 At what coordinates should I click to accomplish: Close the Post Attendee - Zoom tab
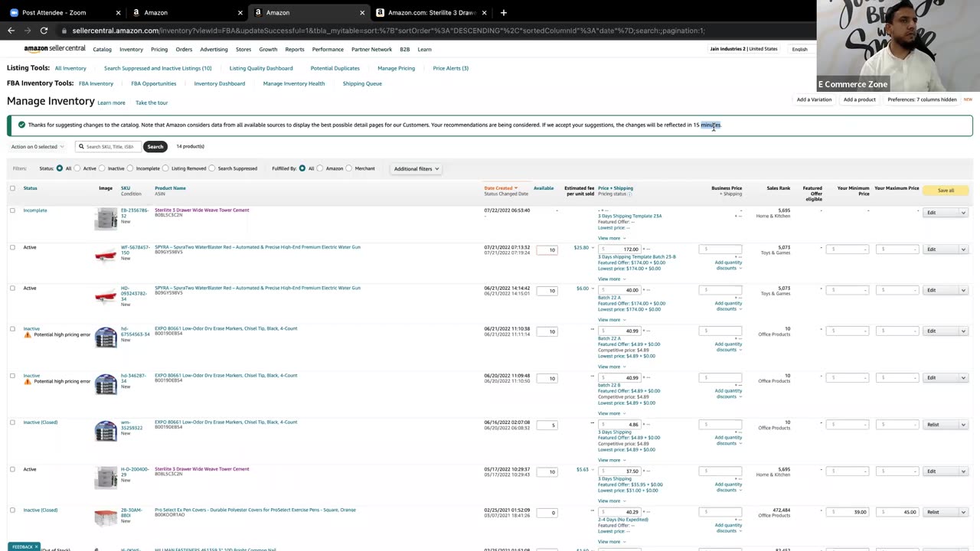tap(118, 12)
